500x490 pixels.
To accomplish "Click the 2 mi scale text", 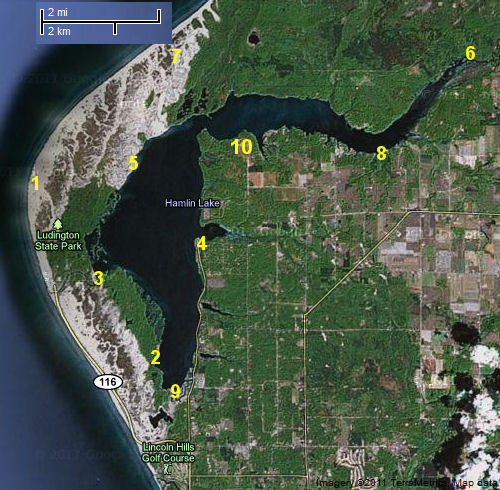I will (57, 12).
